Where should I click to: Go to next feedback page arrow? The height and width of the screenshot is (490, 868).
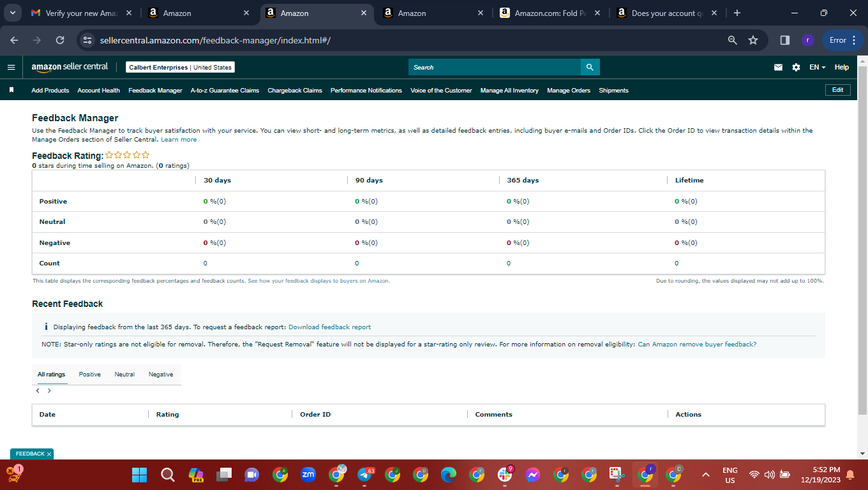coord(49,390)
